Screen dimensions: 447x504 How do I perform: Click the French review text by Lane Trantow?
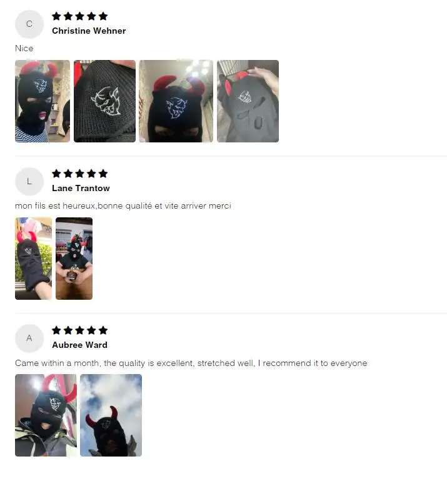123,205
